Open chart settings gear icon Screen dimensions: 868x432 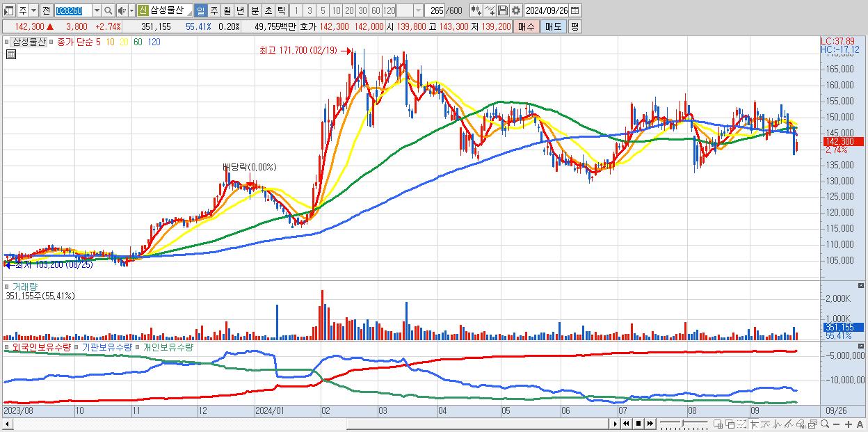pyautogui.click(x=515, y=10)
